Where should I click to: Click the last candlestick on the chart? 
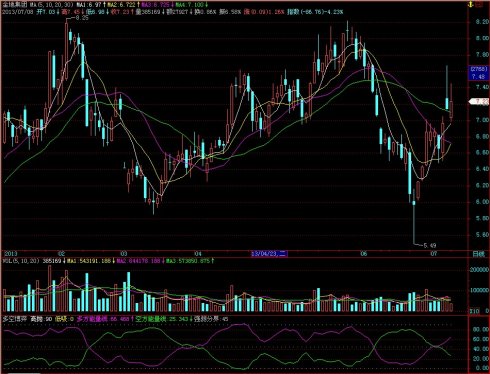[451, 103]
